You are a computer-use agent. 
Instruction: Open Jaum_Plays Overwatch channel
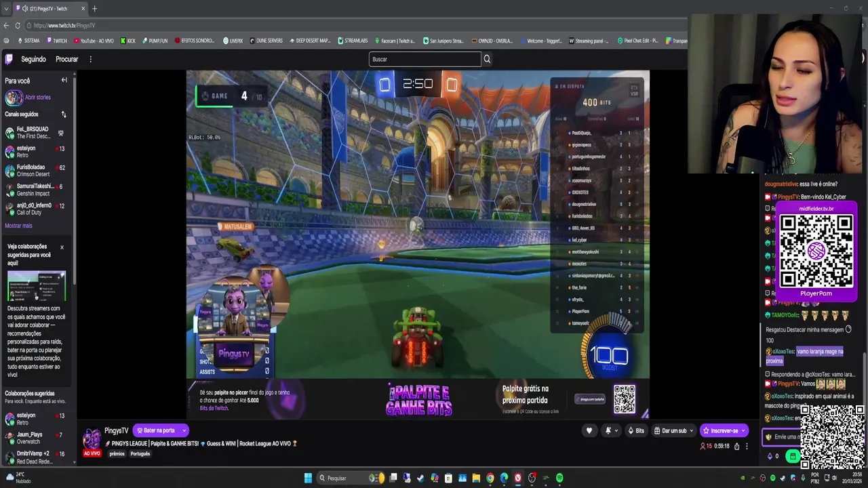click(35, 438)
